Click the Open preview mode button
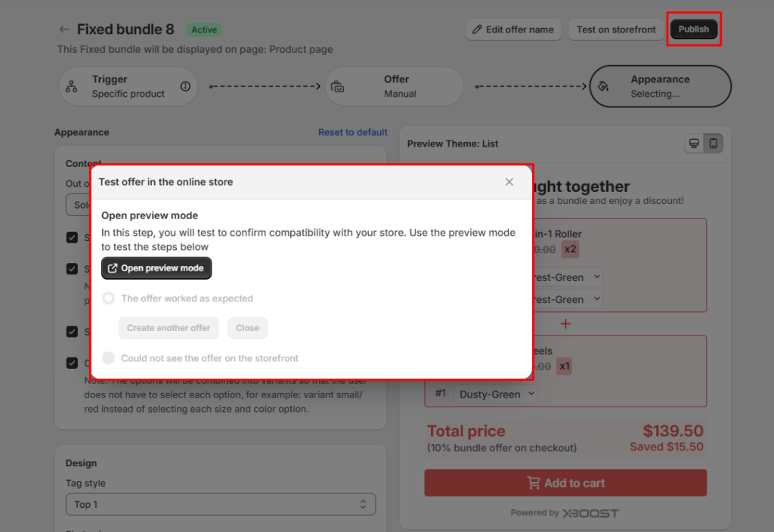774x532 pixels. coord(156,268)
